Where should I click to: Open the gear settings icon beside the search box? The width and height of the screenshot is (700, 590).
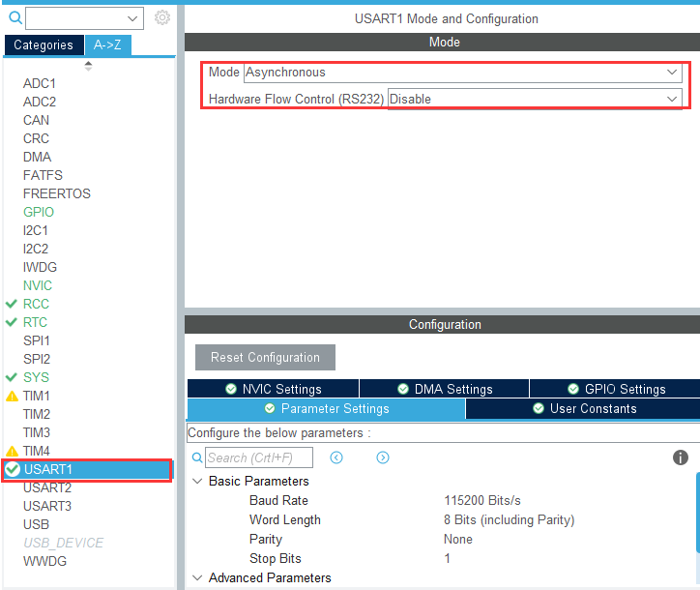[x=162, y=17]
